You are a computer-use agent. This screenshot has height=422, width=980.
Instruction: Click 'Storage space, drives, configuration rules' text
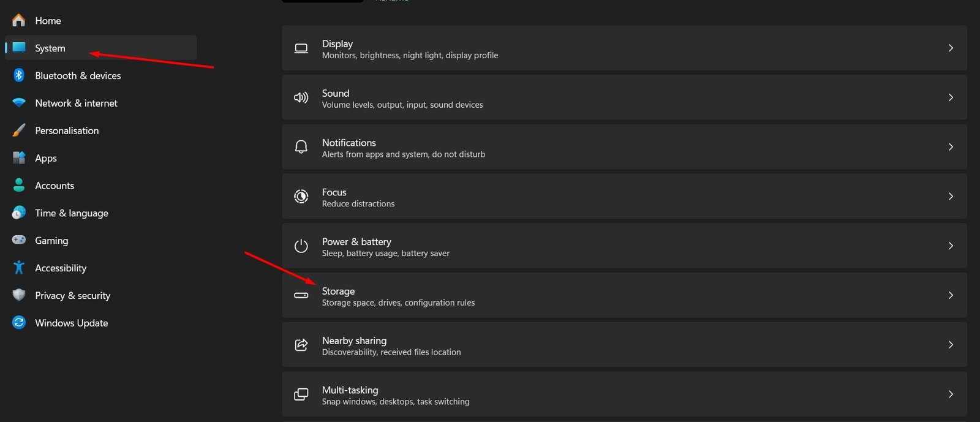(x=398, y=303)
